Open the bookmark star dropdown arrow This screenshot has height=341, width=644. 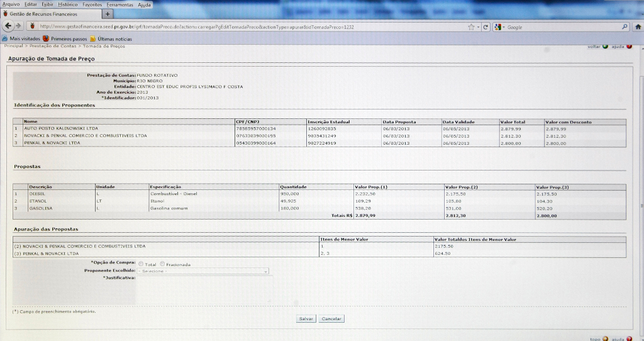click(x=478, y=27)
